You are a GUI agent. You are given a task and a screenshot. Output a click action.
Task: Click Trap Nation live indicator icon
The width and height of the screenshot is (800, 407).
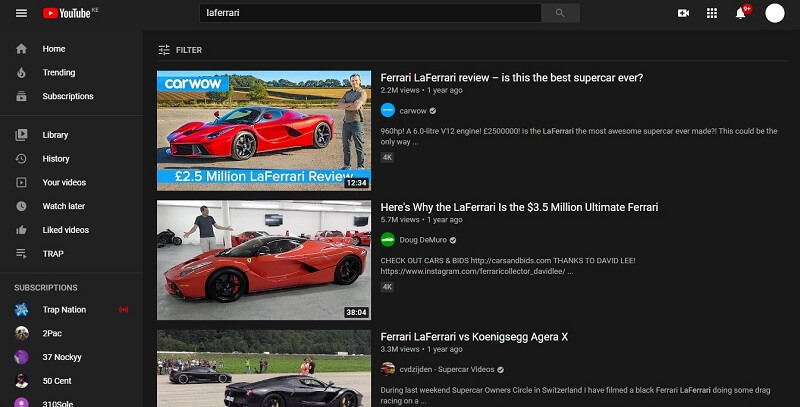click(x=123, y=310)
